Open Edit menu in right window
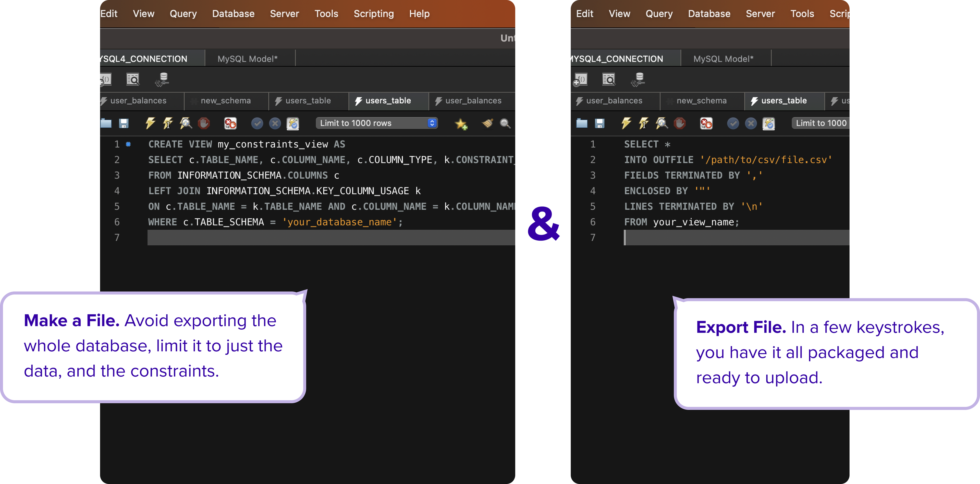The image size is (980, 484). (x=584, y=14)
